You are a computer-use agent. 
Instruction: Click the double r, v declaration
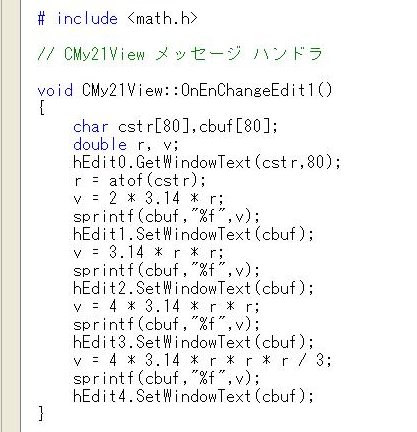126,145
